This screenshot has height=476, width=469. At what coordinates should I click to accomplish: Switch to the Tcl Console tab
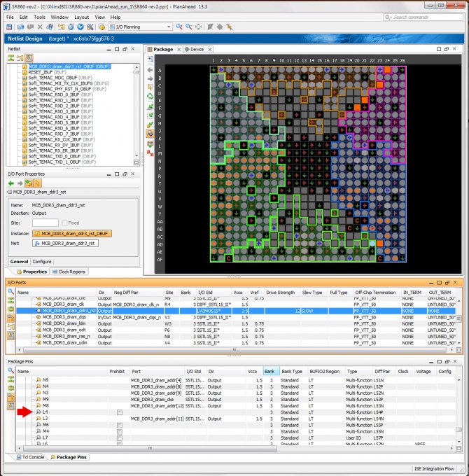point(30,457)
